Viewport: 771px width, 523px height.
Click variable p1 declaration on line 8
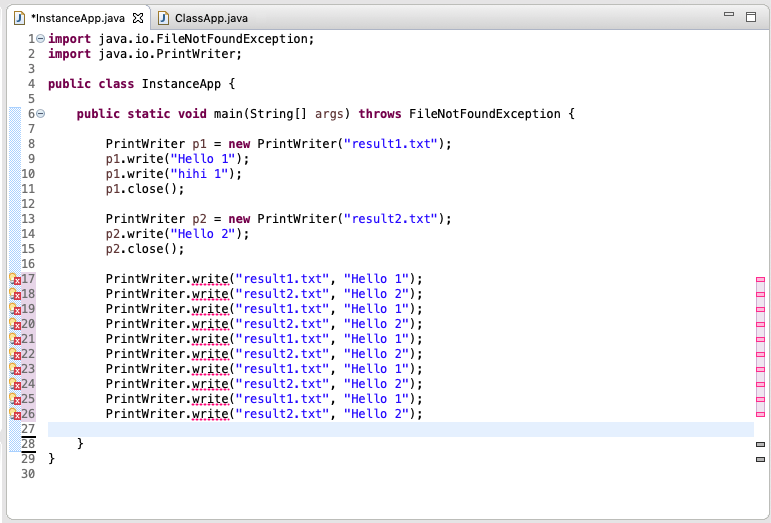pos(199,144)
